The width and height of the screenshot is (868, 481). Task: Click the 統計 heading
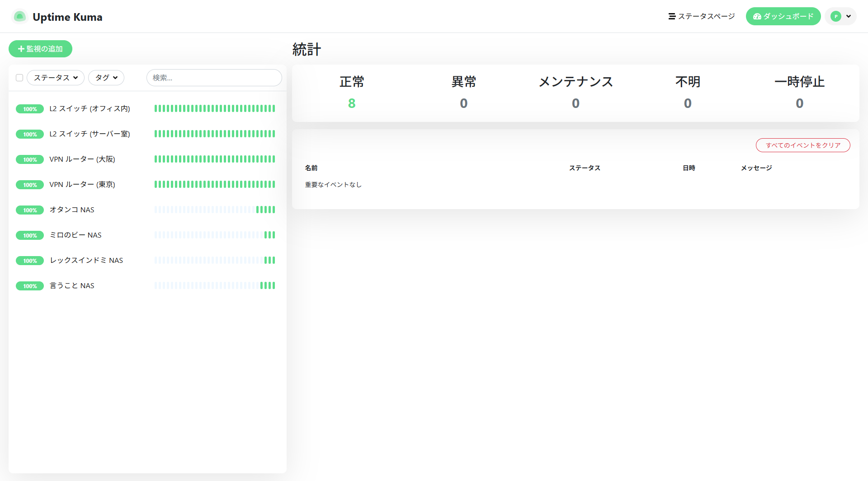[307, 49]
